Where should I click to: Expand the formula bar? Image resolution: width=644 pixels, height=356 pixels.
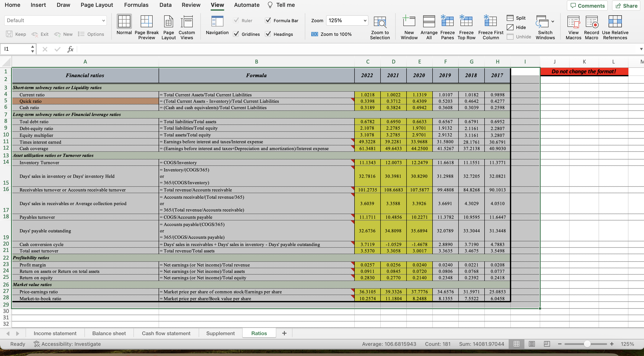[x=641, y=49]
